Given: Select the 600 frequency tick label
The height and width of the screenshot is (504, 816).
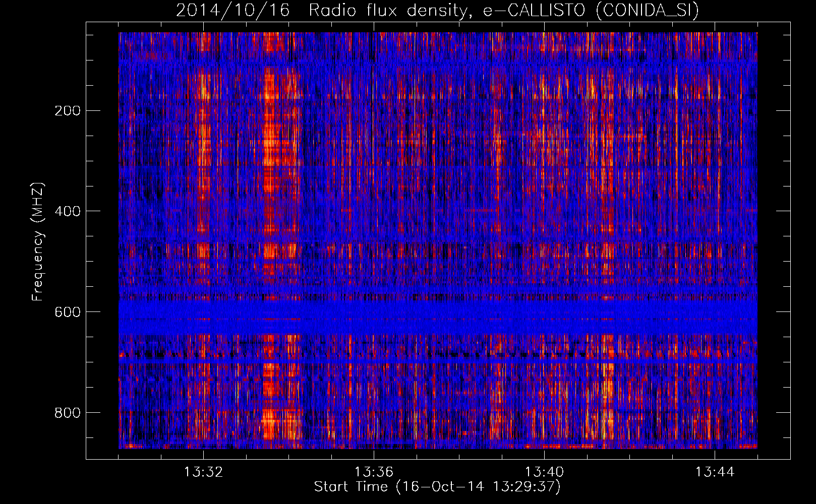Looking at the screenshot, I should click(68, 312).
